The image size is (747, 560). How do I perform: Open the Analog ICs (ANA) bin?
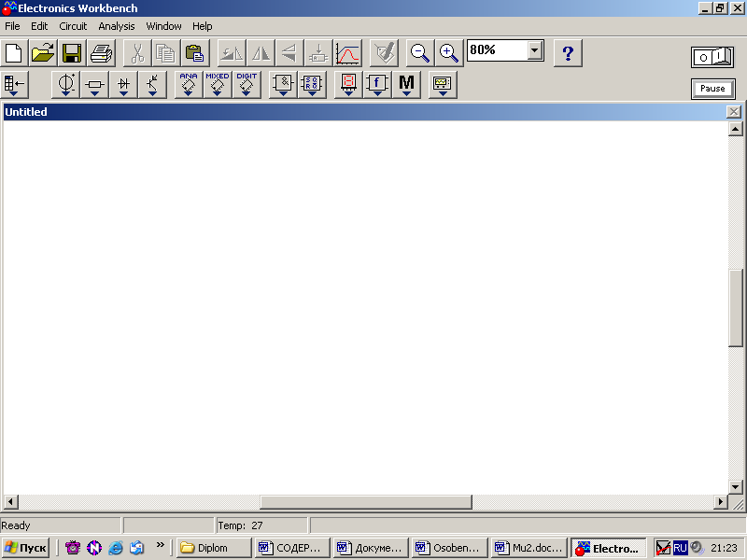(x=189, y=85)
